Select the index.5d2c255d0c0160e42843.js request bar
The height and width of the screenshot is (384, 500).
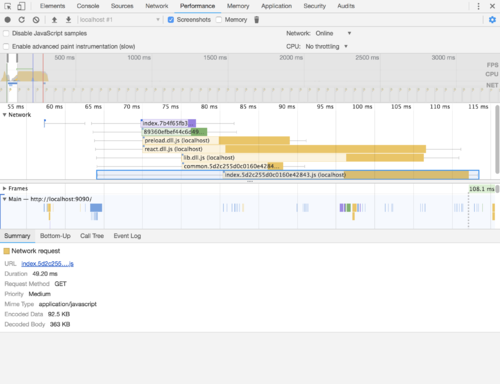pyautogui.click(x=288, y=175)
